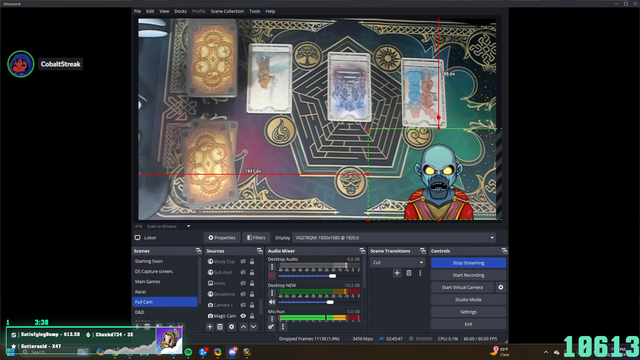Move selected source down
Viewport: 640px width, 360px height.
[x=253, y=327]
